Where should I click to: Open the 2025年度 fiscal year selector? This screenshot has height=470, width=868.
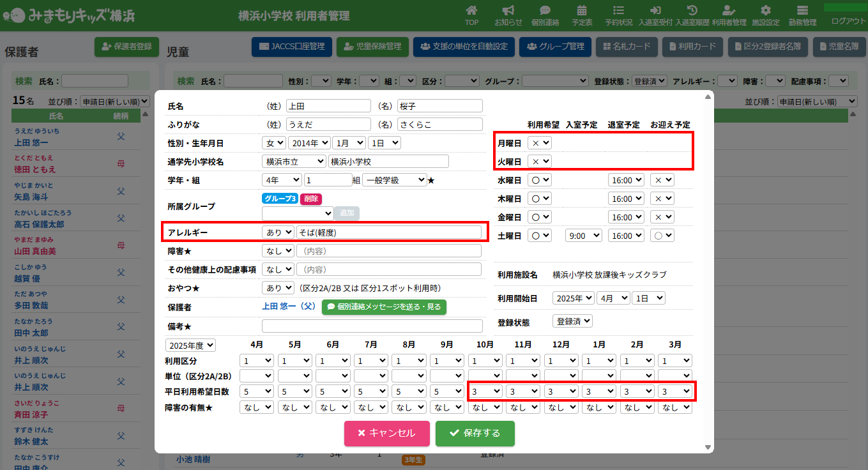(x=191, y=345)
